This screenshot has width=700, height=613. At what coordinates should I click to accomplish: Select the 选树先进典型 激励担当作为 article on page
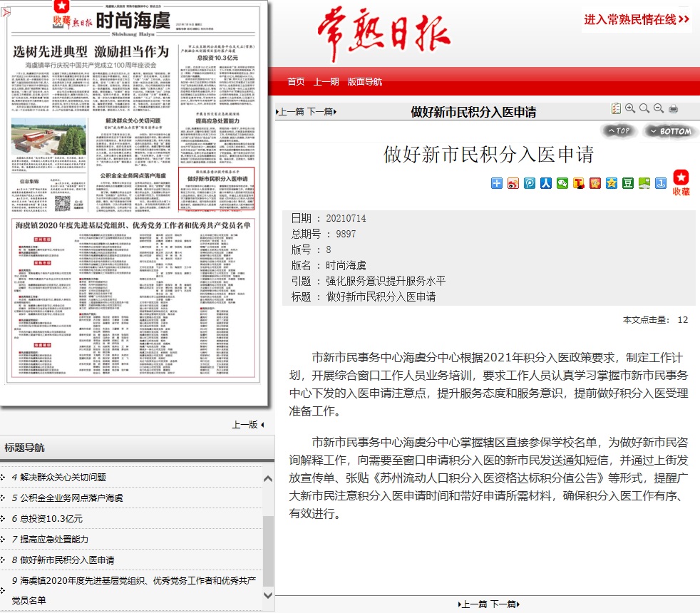pos(91,78)
